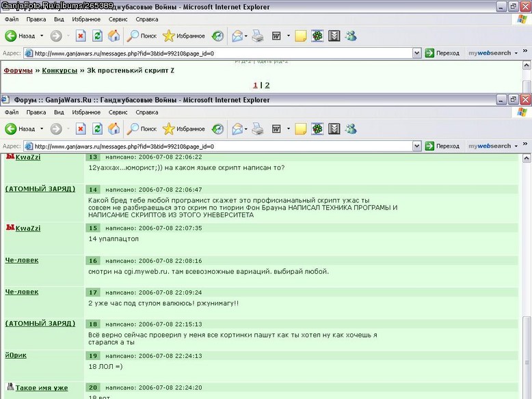
Task: Expand Back history dropdown in the front window
Action: [x=42, y=129]
